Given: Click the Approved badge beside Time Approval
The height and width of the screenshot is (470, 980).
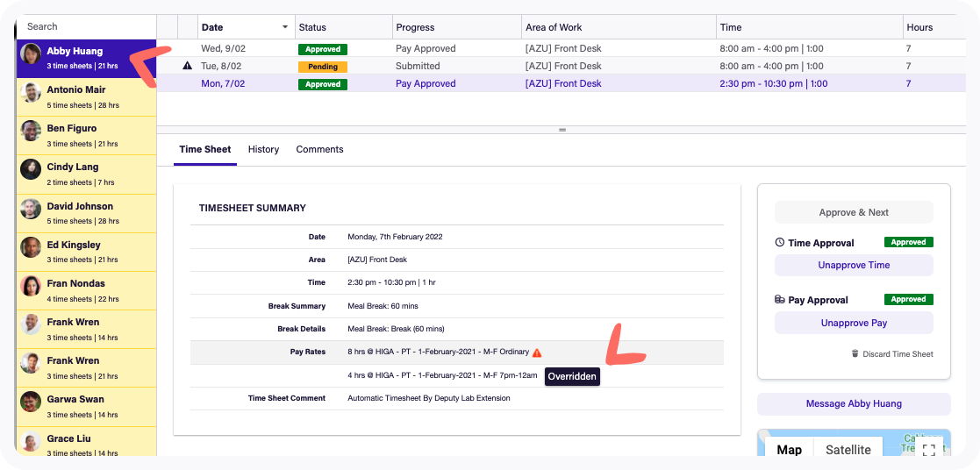Looking at the screenshot, I should click(909, 242).
